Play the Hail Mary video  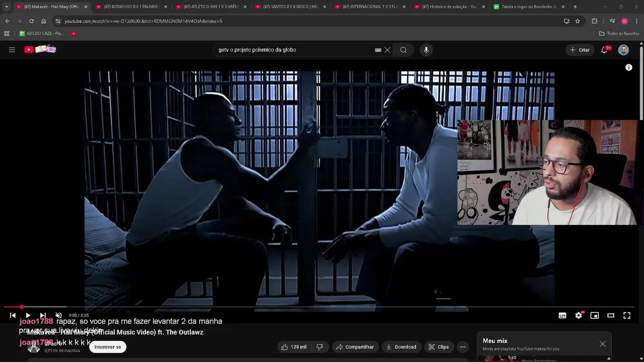pos(28,315)
